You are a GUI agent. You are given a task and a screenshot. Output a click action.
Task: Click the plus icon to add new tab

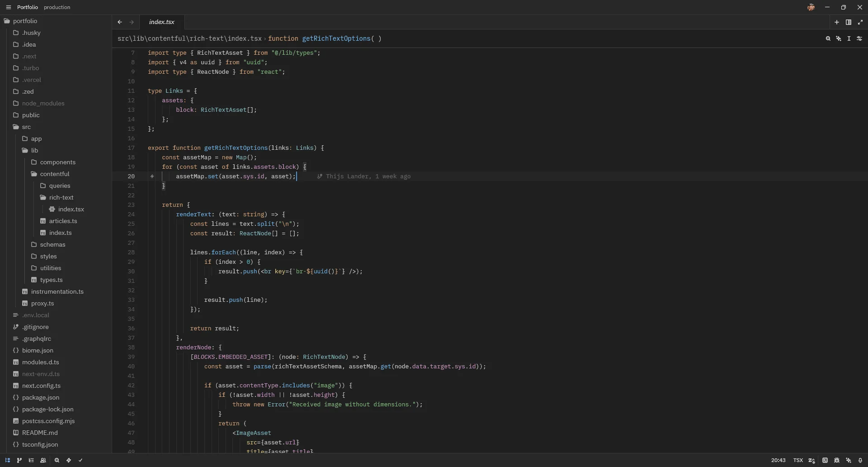click(837, 22)
